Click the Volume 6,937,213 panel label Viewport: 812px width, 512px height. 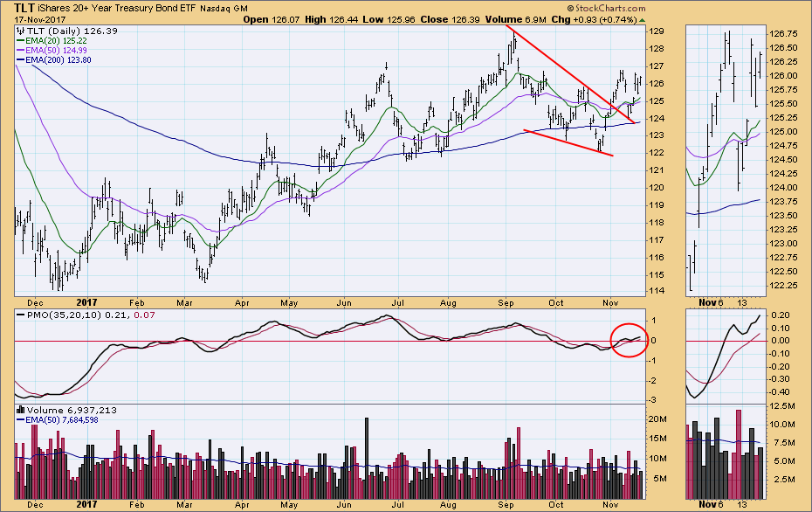[72, 410]
